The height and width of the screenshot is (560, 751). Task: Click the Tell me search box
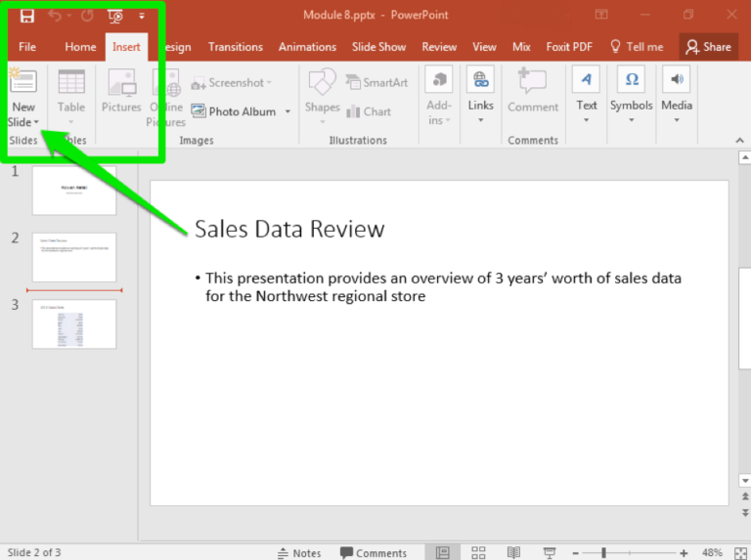636,47
